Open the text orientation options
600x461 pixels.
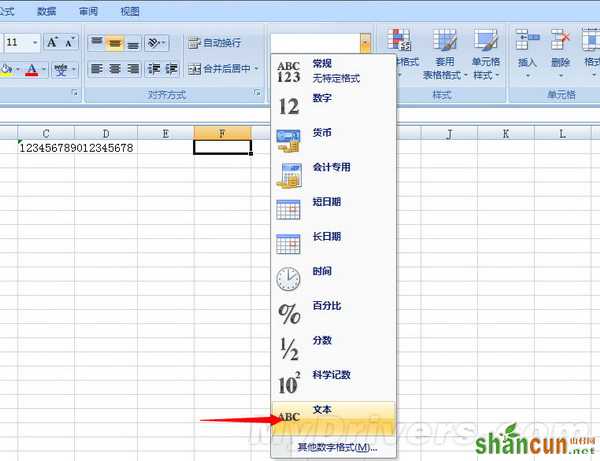tap(156, 43)
